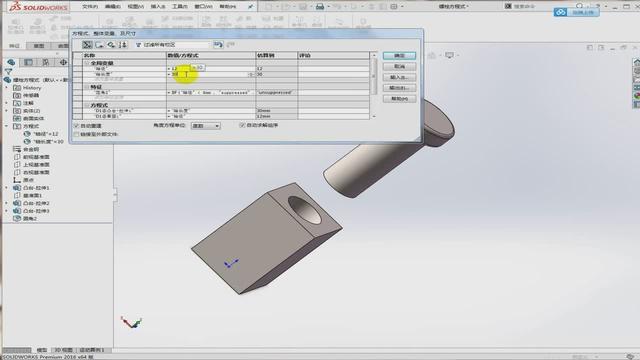Click the pushpin icon beside the menu bar
This screenshot has width=640, height=360.
click(x=251, y=7)
